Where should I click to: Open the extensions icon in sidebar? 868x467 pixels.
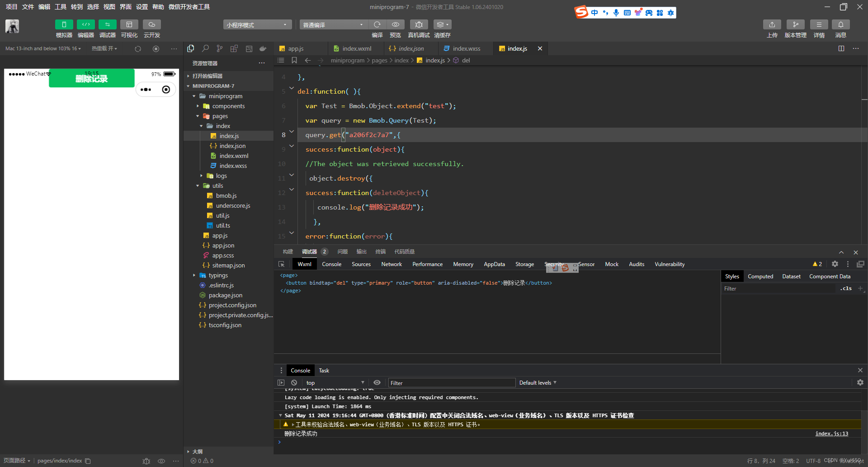click(x=234, y=48)
